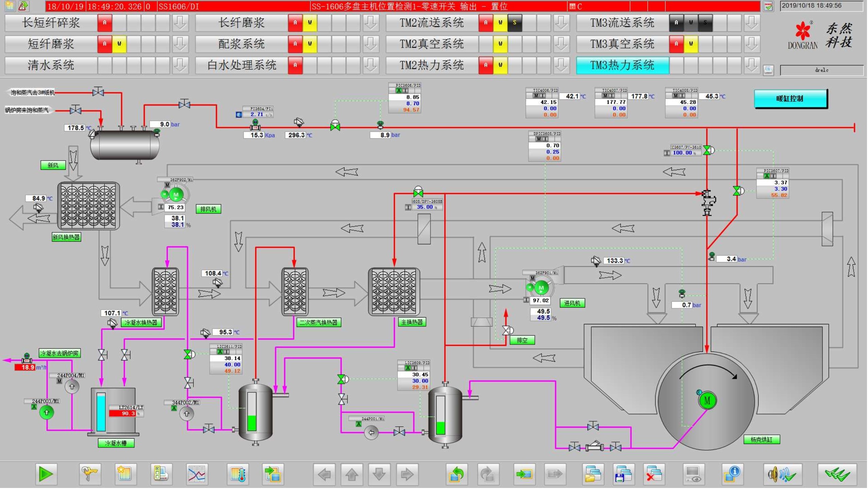Click the save display floppy icon
This screenshot has width=868, height=490.
click(x=623, y=475)
